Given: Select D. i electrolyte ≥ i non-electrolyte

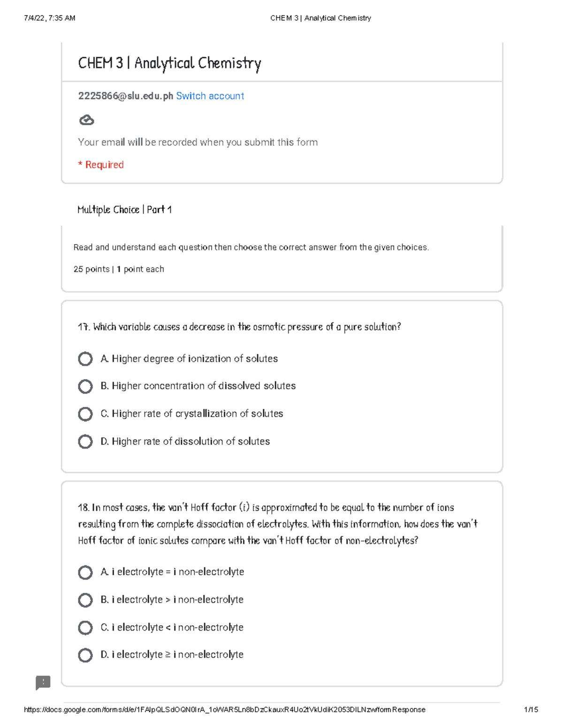Looking at the screenshot, I should [85, 655].
